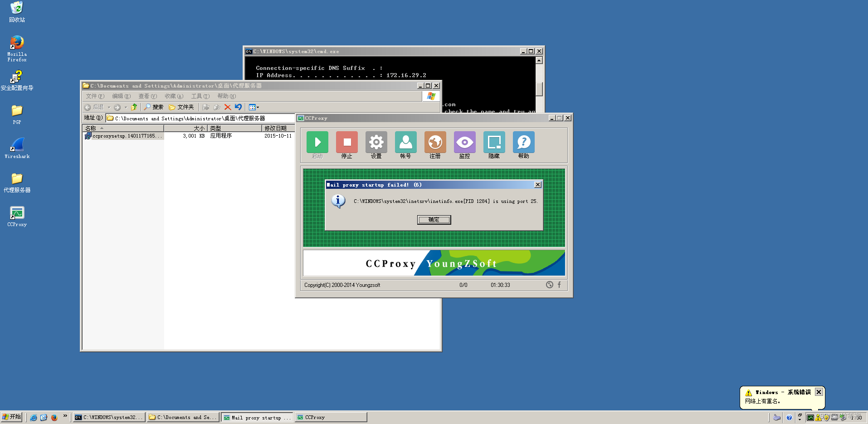Click the Move To icon in Explorer toolbar
Image resolution: width=868 pixels, height=424 pixels.
coord(206,107)
